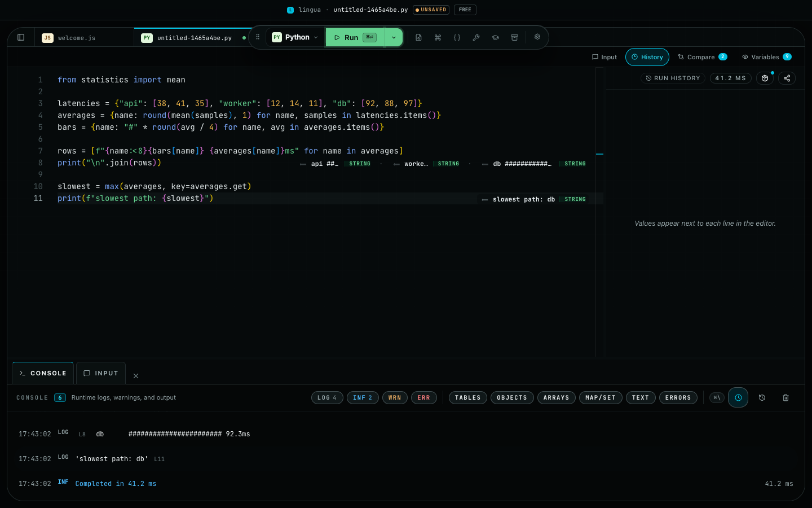Toggle console timestamps clock button

[738, 397]
